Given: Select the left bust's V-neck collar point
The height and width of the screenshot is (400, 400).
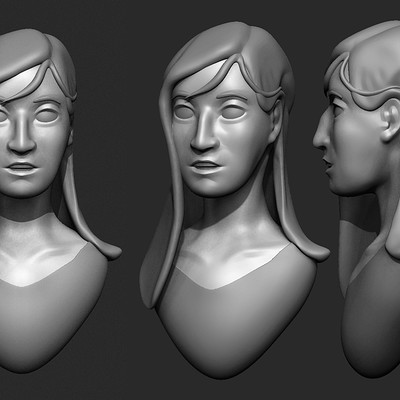Looking at the screenshot, I should coord(21,285).
